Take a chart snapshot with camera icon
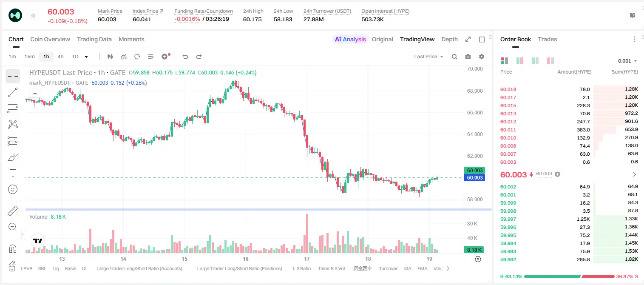The width and height of the screenshot is (644, 285). tap(468, 57)
